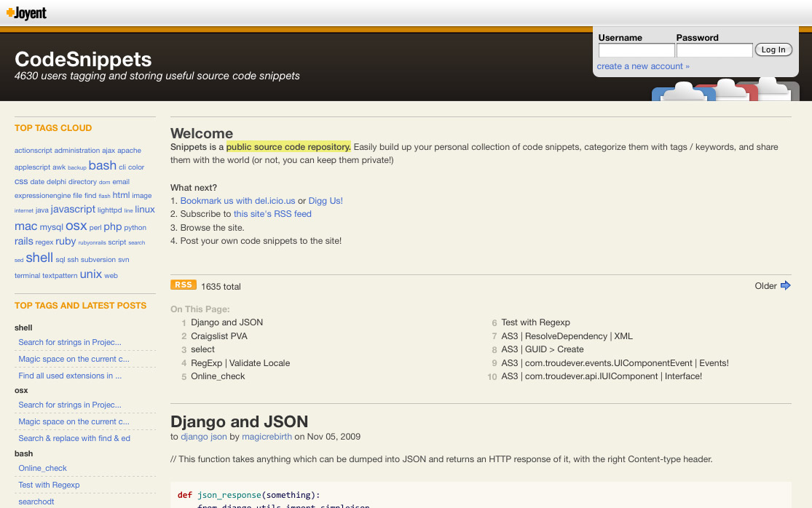Select the blue folder tab icon
Screen dimensions: 812x508
tap(683, 92)
